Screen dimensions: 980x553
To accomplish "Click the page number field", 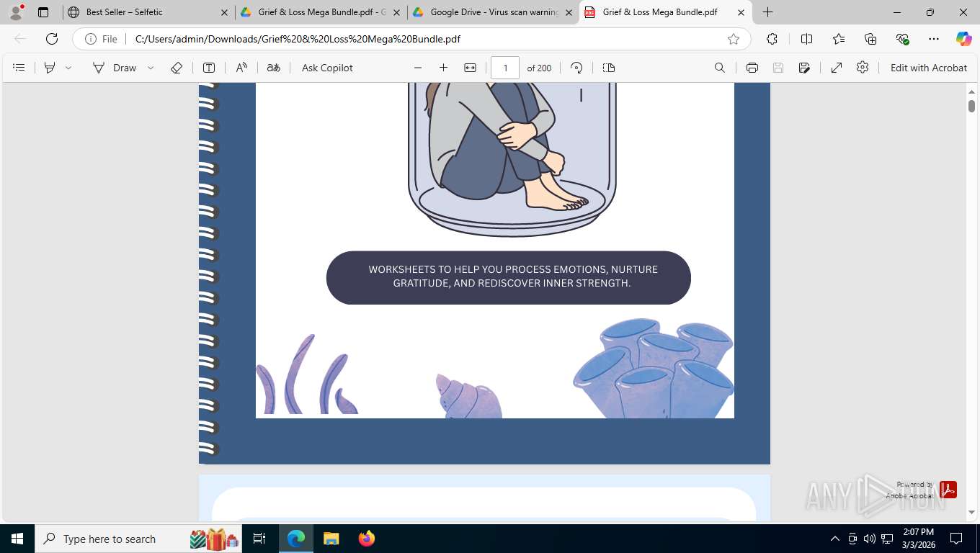I will [505, 68].
